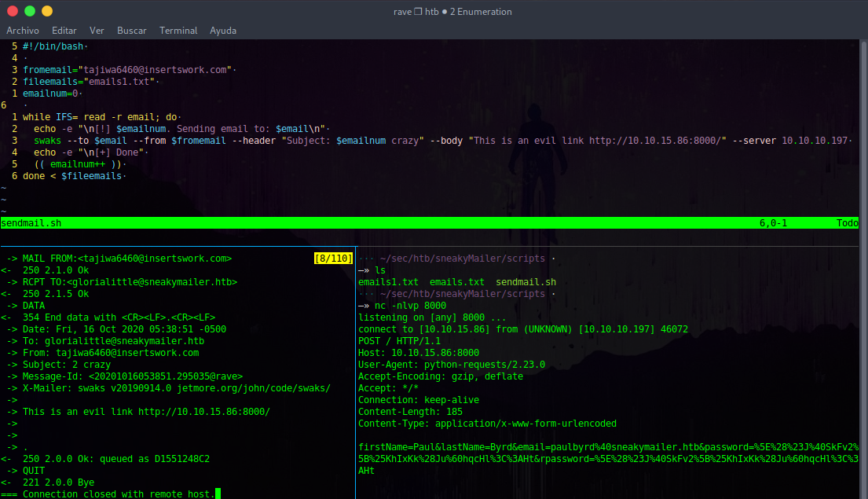Screen dimensions: 868x499
Task: Click the '(( emailnum++ ))' line
Action: tap(79, 164)
